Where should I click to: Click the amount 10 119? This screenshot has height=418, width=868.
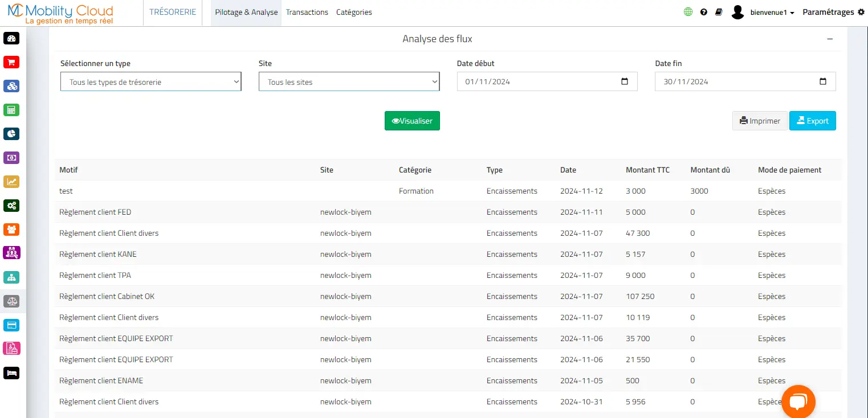click(x=638, y=317)
